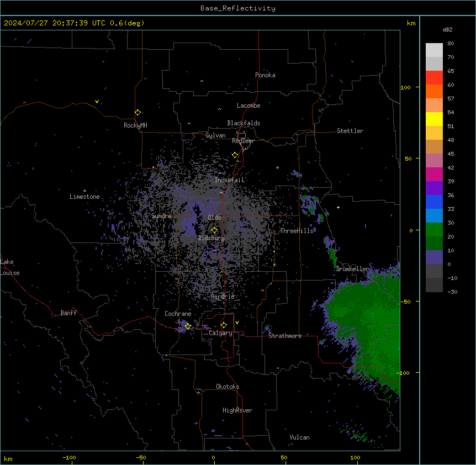
Task: Click the Limestone label
Action: coord(84,197)
